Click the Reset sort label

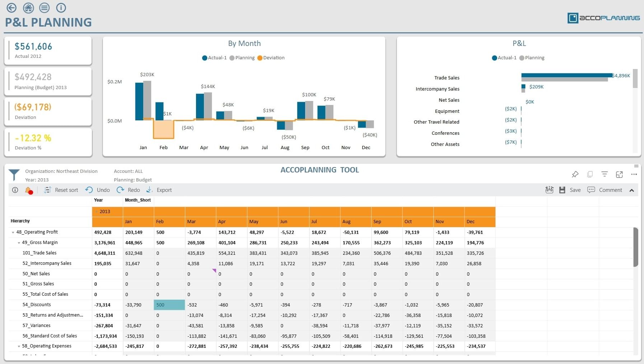coord(66,190)
